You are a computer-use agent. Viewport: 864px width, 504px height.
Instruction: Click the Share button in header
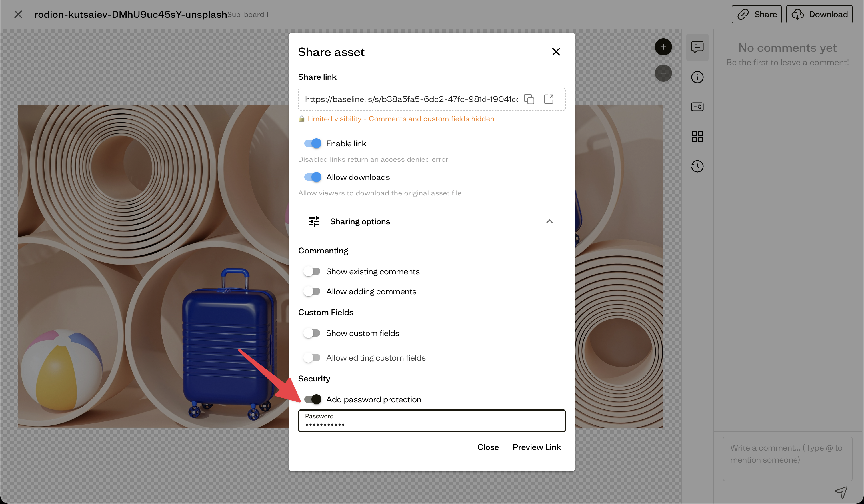pyautogui.click(x=756, y=14)
